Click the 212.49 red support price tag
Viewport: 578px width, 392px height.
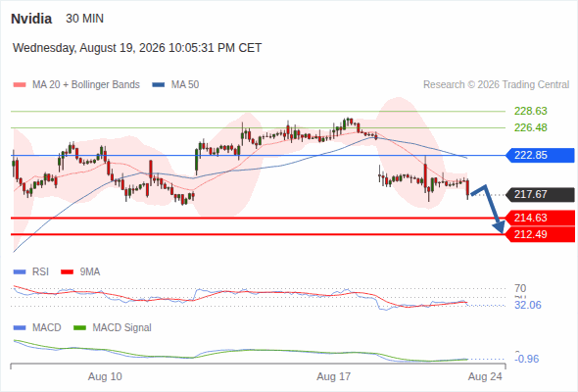click(540, 234)
